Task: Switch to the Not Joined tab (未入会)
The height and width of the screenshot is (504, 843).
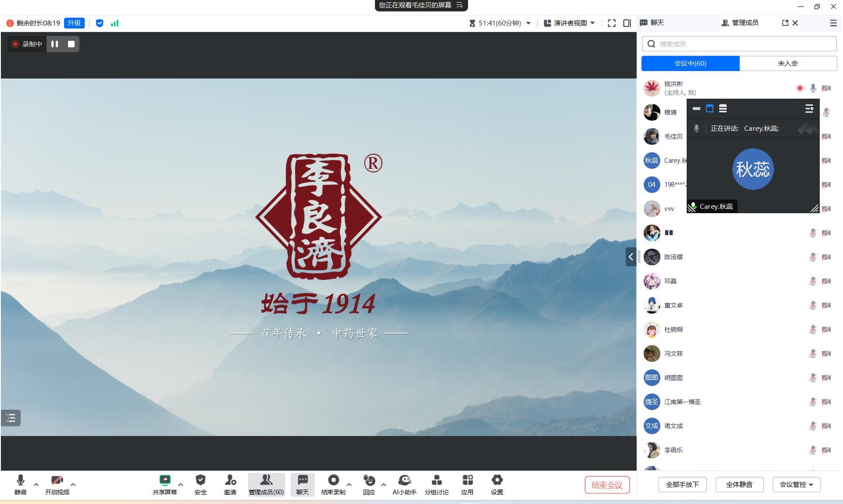Action: (788, 63)
